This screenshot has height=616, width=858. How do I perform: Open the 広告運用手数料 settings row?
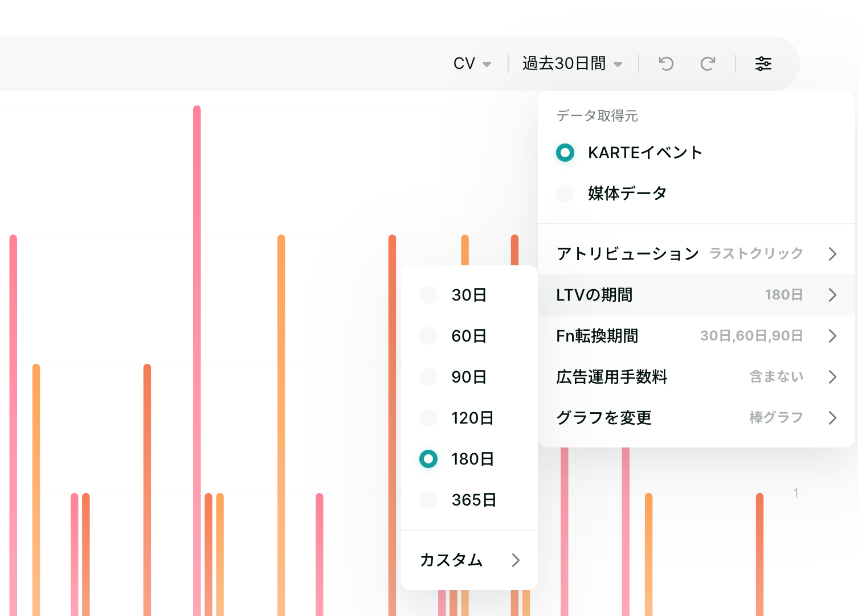696,377
